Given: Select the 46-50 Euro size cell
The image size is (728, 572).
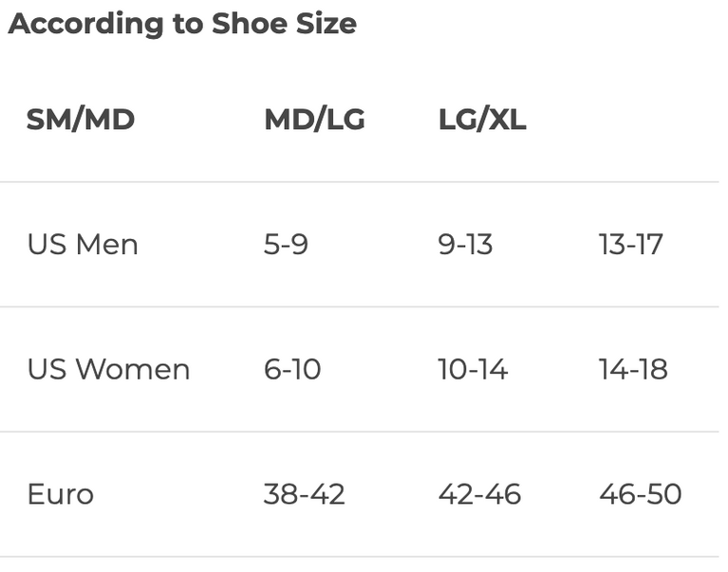Looking at the screenshot, I should (641, 494).
